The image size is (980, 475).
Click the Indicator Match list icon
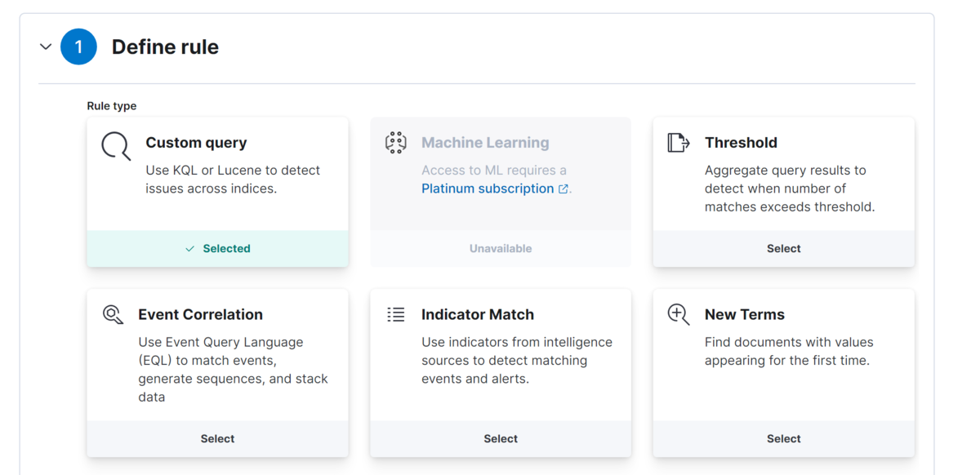click(x=396, y=314)
